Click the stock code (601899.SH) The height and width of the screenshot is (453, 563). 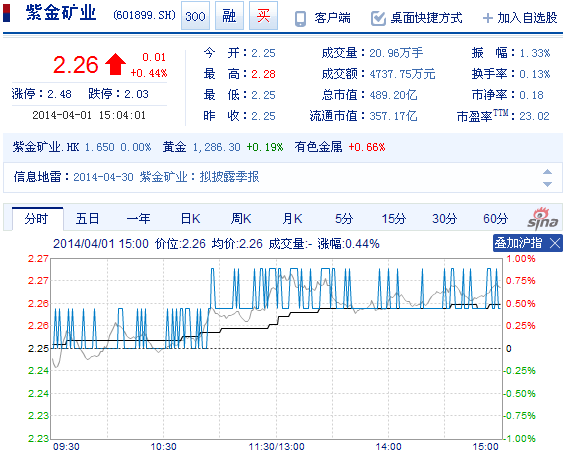(x=145, y=15)
